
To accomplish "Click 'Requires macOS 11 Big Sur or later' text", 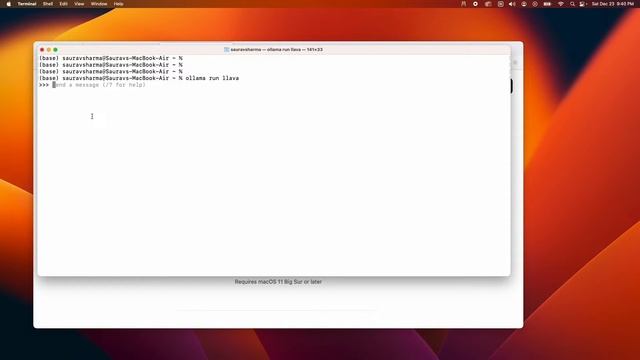I will pos(278,282).
